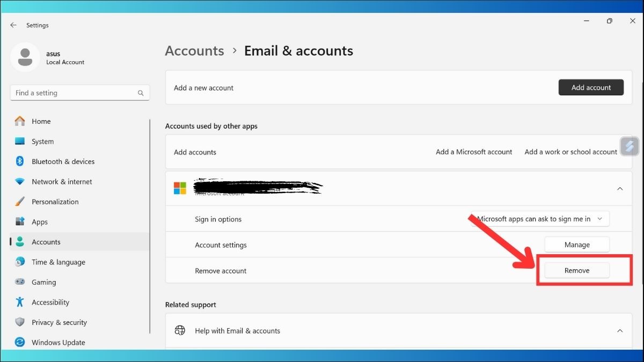Click the floating blue app icon at right edge
The height and width of the screenshot is (362, 644).
click(630, 146)
